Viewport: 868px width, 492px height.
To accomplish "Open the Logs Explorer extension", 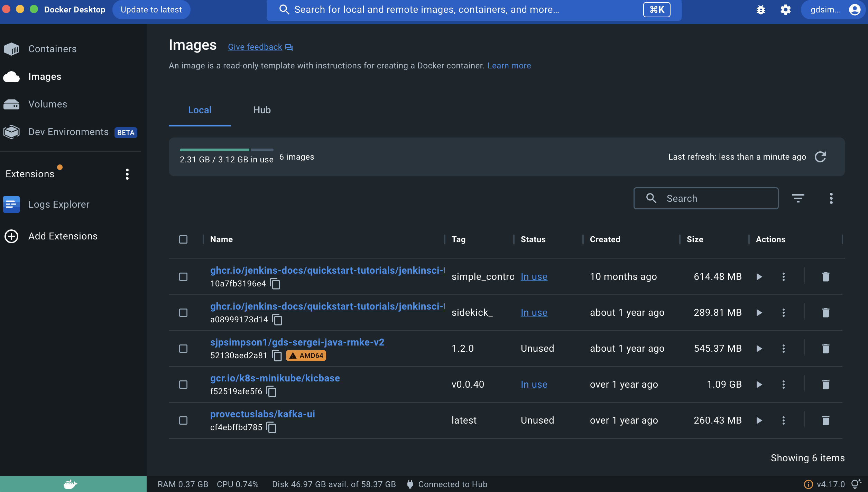I will pos(59,204).
